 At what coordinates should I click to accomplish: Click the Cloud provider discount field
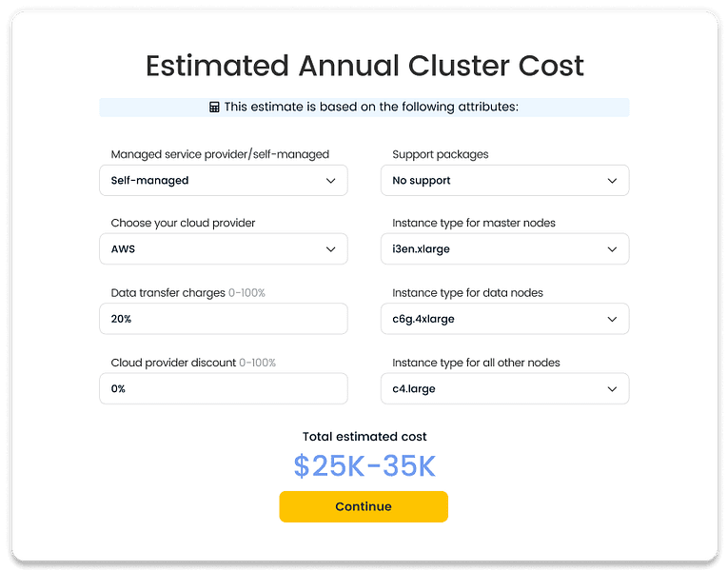point(224,388)
